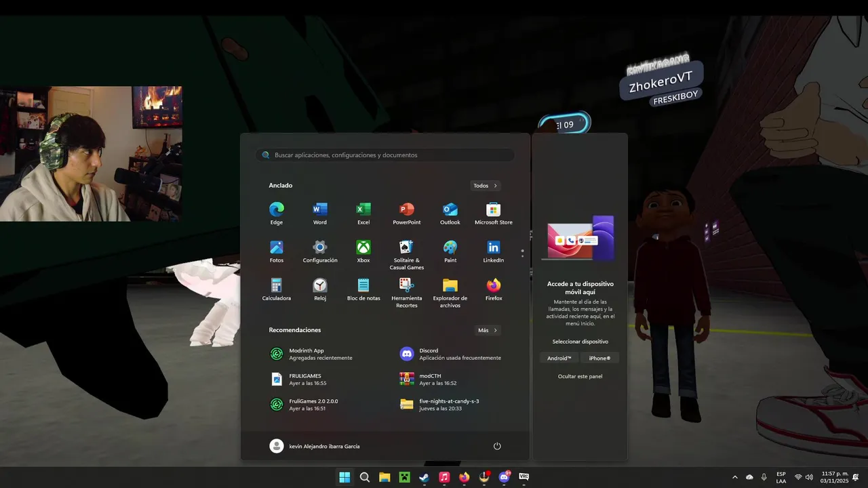Viewport: 868px width, 488px height.
Task: Click the microphone tray icon
Action: click(x=764, y=477)
